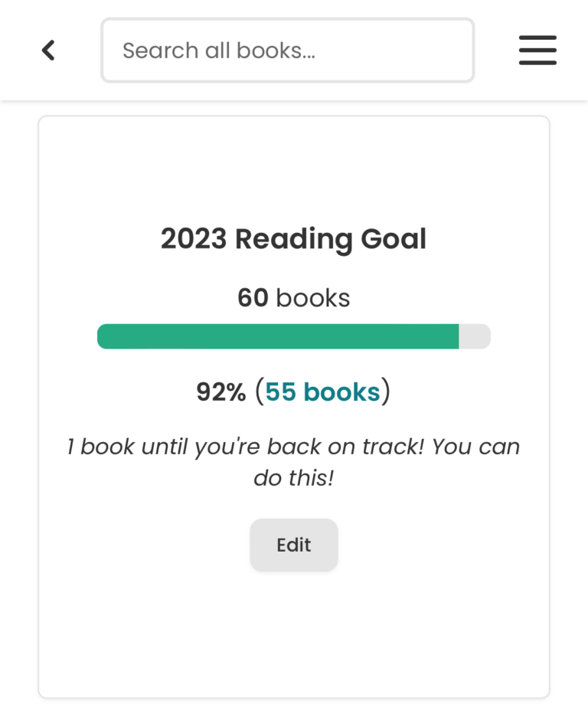Select the 2023 Reading Goal card

click(293, 238)
